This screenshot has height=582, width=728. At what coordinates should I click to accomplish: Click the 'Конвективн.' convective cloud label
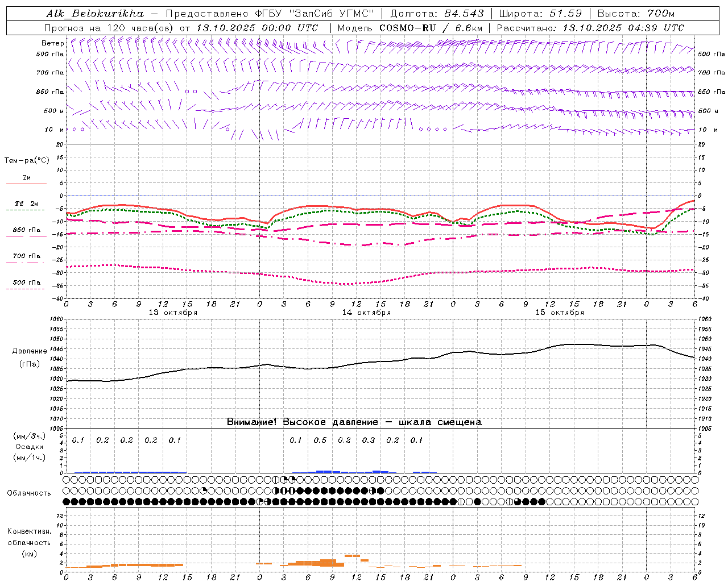point(30,531)
